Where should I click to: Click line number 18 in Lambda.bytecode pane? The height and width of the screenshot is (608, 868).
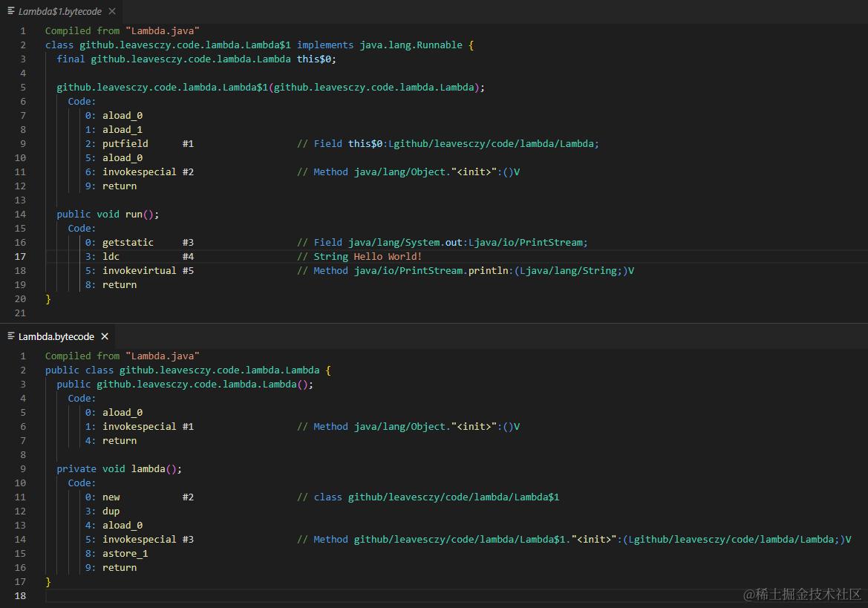[x=20, y=595]
